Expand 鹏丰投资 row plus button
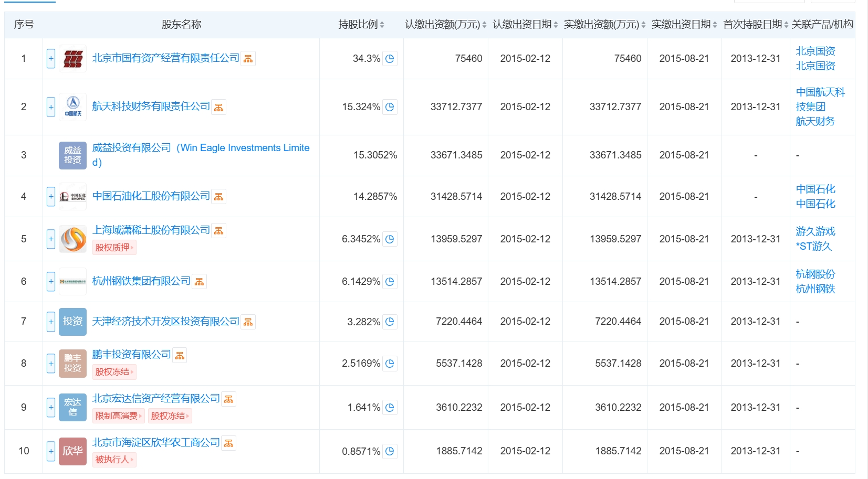This screenshot has width=868, height=479. coord(51,363)
